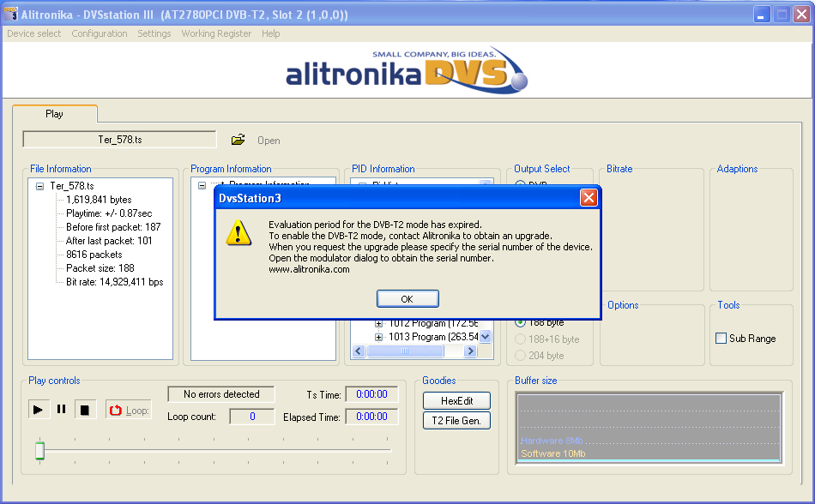
Task: Select the 'Before first packet: 187' row
Action: point(113,227)
